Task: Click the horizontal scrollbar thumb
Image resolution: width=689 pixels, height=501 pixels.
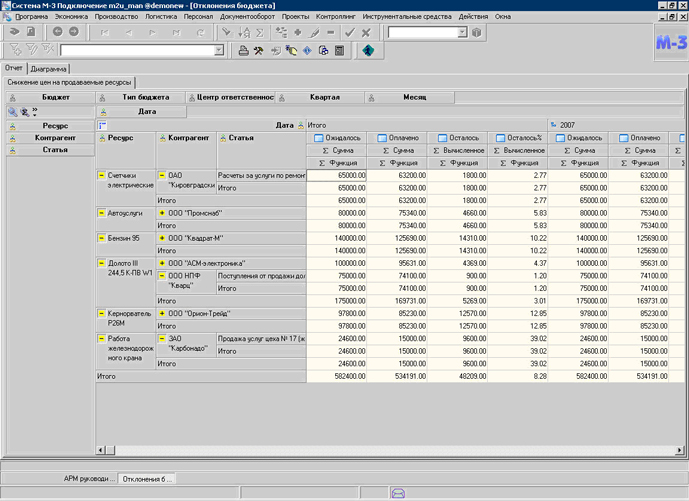Action: [x=110, y=450]
